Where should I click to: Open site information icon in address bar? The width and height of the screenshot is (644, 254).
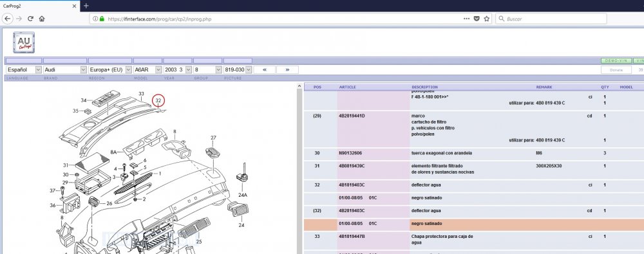(95, 19)
